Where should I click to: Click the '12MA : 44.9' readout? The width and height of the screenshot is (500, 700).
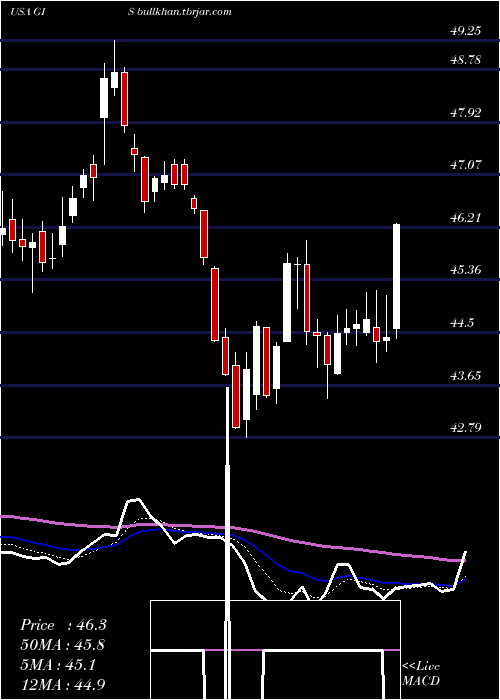pos(63,684)
